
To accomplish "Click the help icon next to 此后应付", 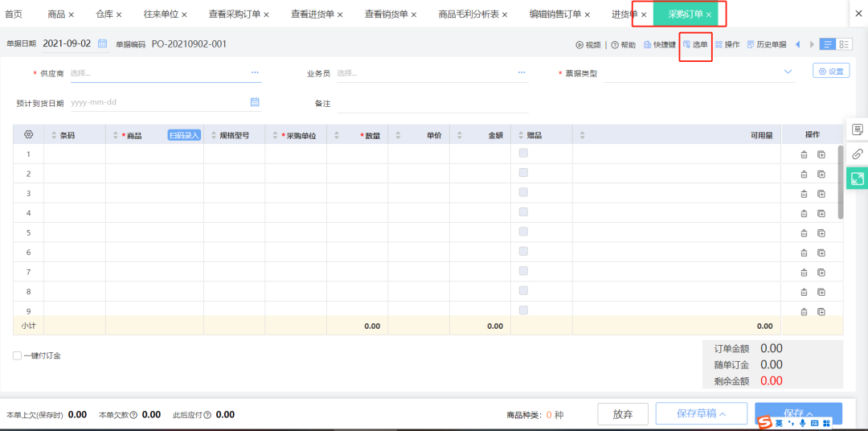I will 207,415.
